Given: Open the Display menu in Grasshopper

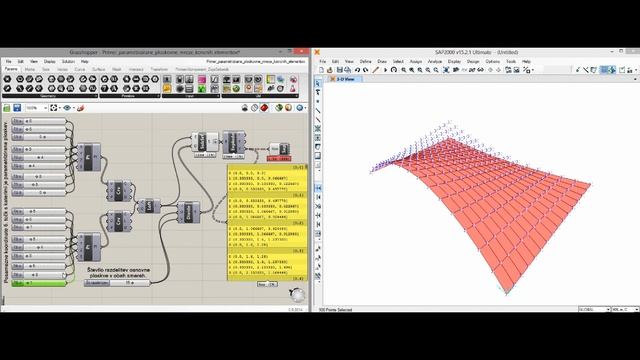Looking at the screenshot, I should (x=49, y=61).
